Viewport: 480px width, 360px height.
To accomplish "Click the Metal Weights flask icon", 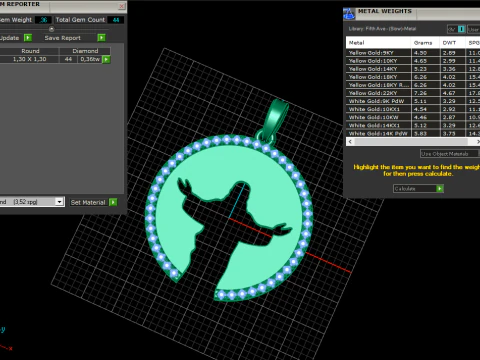I will tap(349, 14).
